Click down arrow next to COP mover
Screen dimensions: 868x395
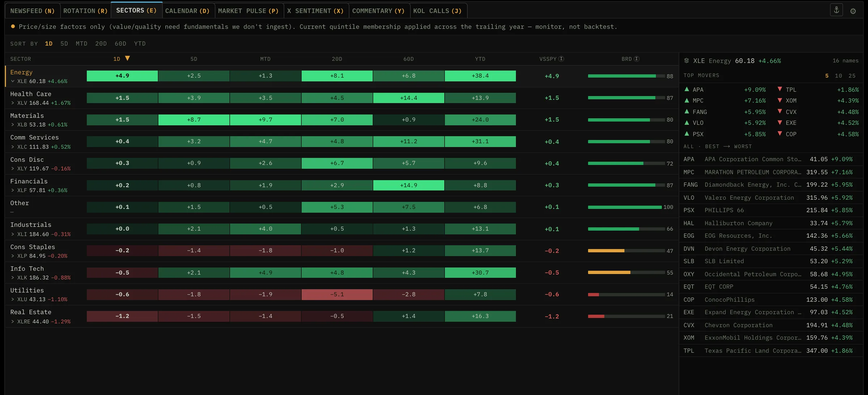780,134
